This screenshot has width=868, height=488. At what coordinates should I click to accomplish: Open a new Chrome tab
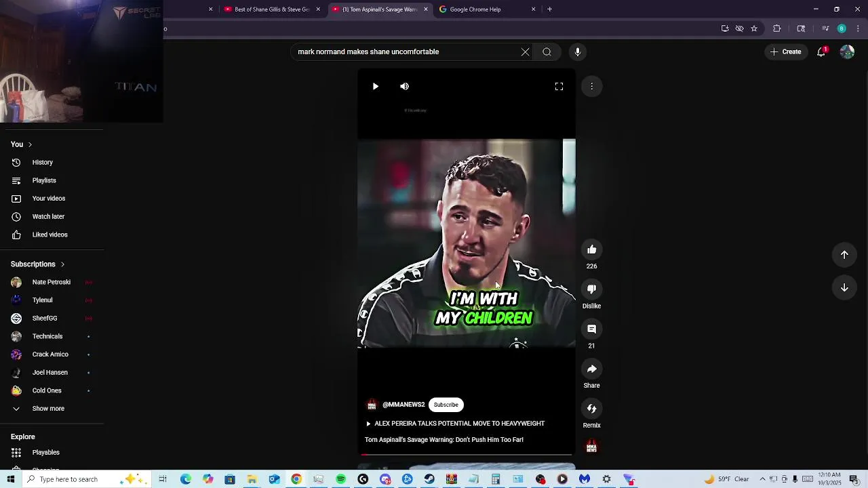click(549, 9)
